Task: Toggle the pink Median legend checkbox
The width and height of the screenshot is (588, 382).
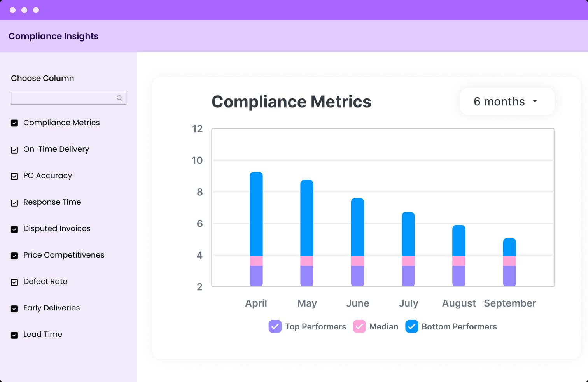Action: pyautogui.click(x=359, y=326)
